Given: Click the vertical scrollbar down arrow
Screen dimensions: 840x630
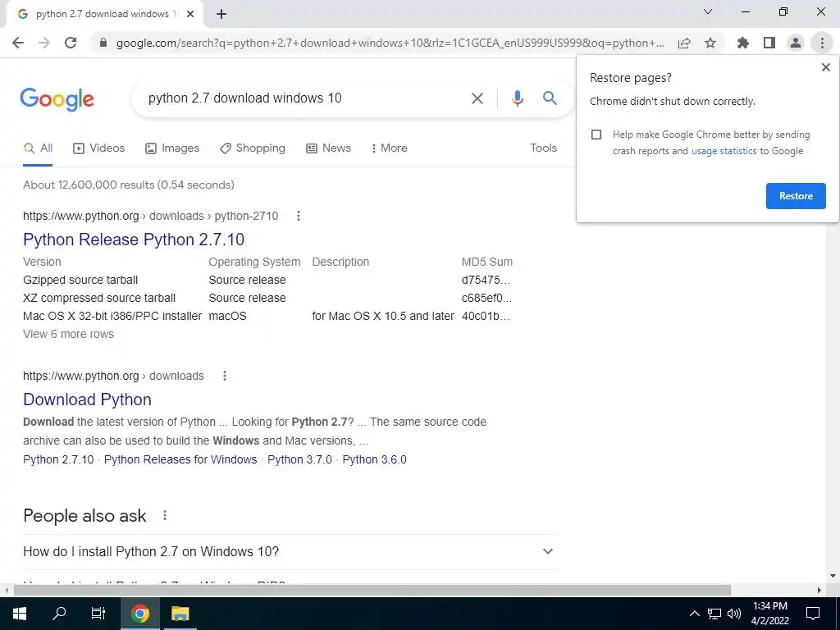Looking at the screenshot, I should 833,577.
